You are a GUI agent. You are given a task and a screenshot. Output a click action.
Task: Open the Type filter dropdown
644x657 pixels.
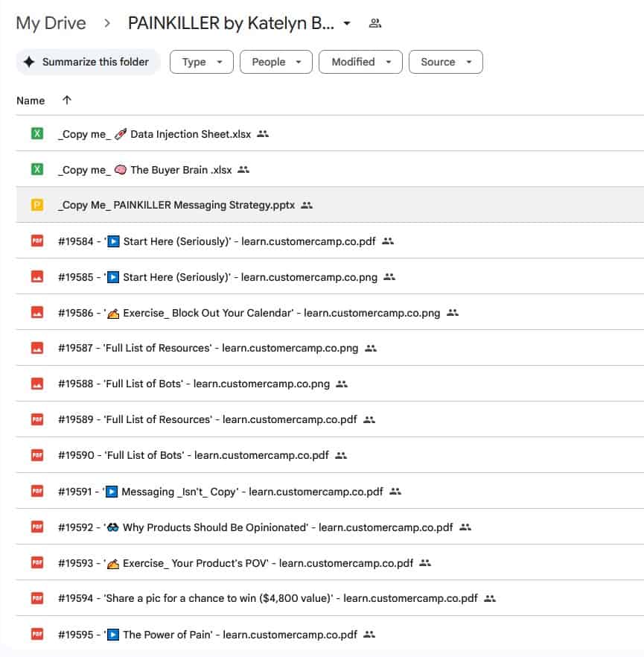(x=202, y=62)
